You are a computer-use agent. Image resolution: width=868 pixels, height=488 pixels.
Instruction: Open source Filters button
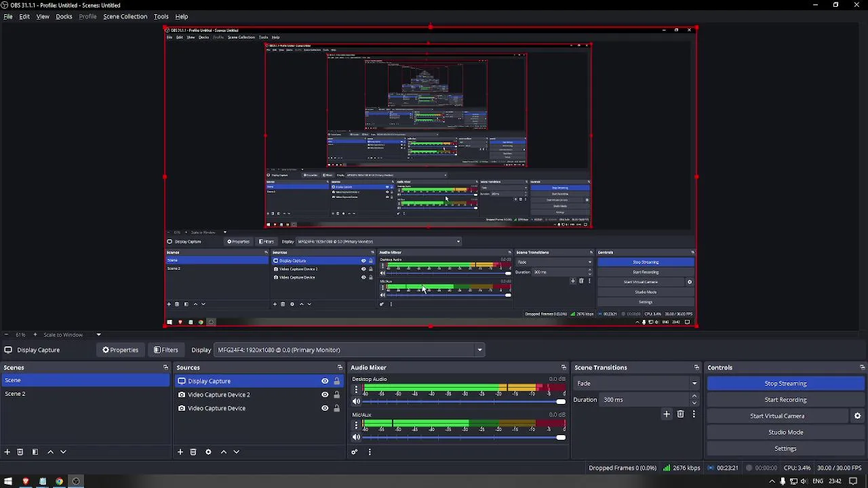point(166,350)
